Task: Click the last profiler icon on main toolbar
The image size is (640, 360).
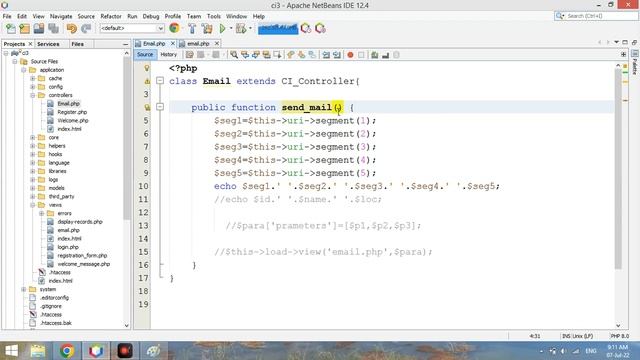Action: (x=320, y=29)
